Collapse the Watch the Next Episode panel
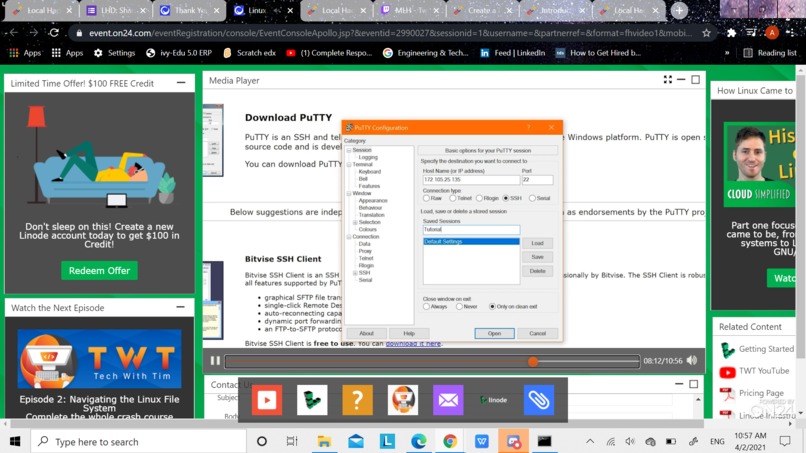This screenshot has width=806, height=453. pyautogui.click(x=180, y=307)
